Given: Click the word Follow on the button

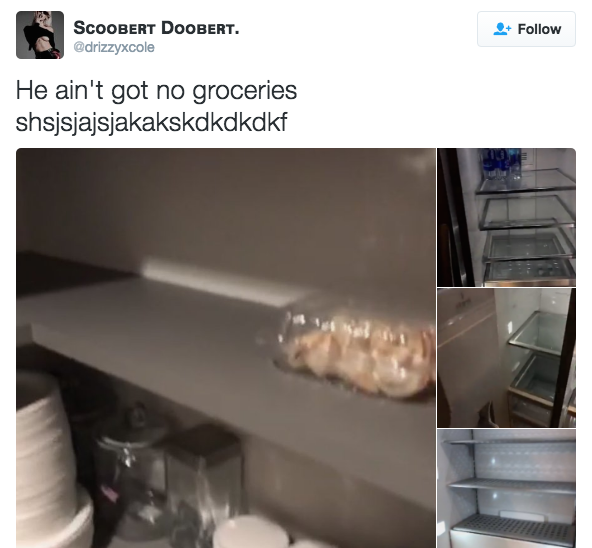Looking at the screenshot, I should click(539, 29).
